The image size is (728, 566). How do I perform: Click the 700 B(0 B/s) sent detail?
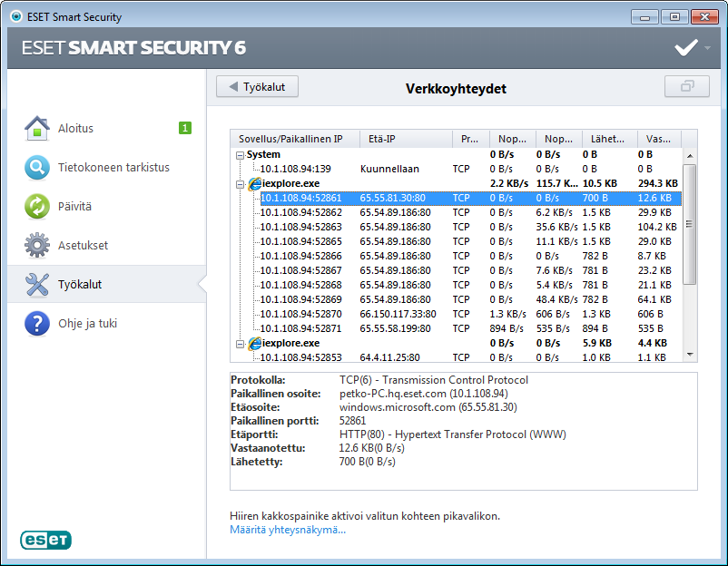coord(368,462)
